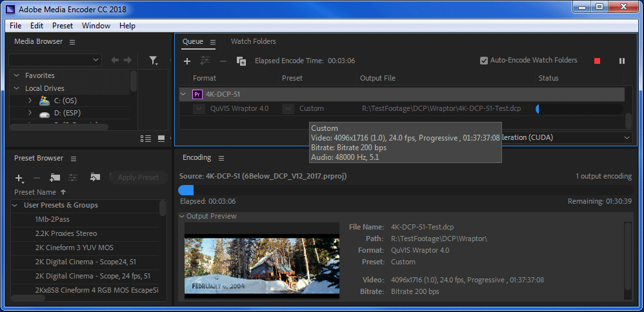Select 2K Digital Cinema - Scope24, 51 preset
The image size is (644, 312).
click(85, 262)
